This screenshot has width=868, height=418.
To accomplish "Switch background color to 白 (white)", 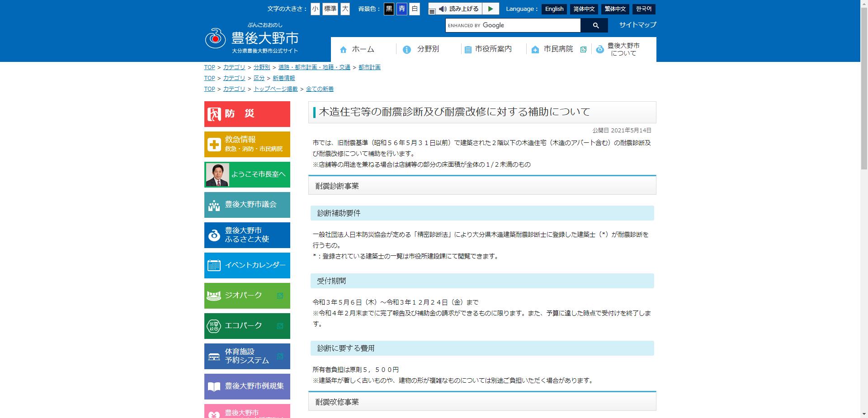I will coord(414,9).
